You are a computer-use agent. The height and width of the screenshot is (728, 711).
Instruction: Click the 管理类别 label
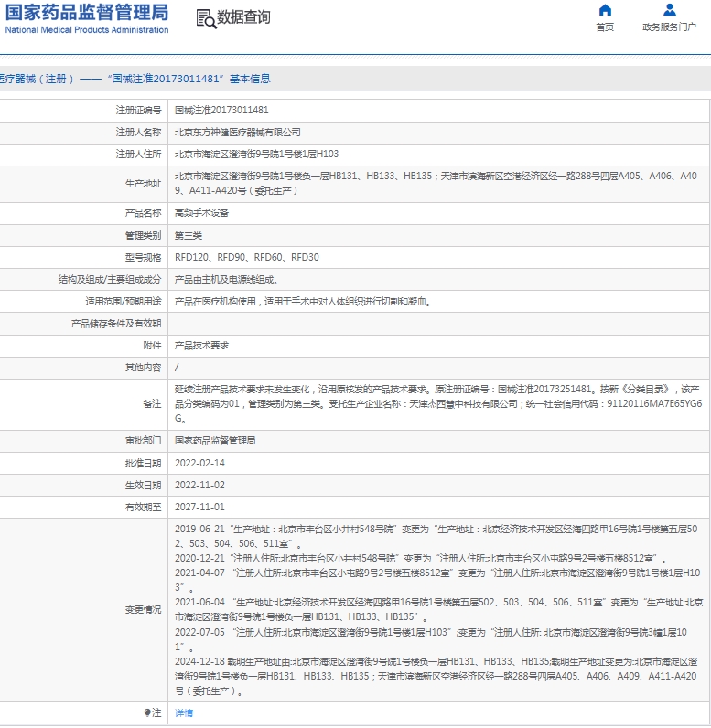click(143, 235)
